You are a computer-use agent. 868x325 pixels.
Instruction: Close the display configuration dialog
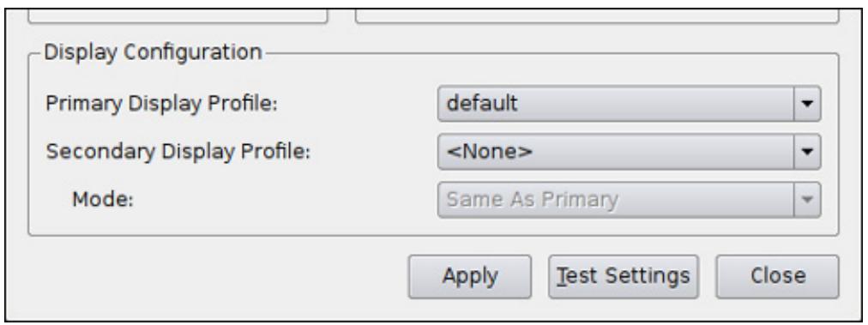[x=777, y=276]
